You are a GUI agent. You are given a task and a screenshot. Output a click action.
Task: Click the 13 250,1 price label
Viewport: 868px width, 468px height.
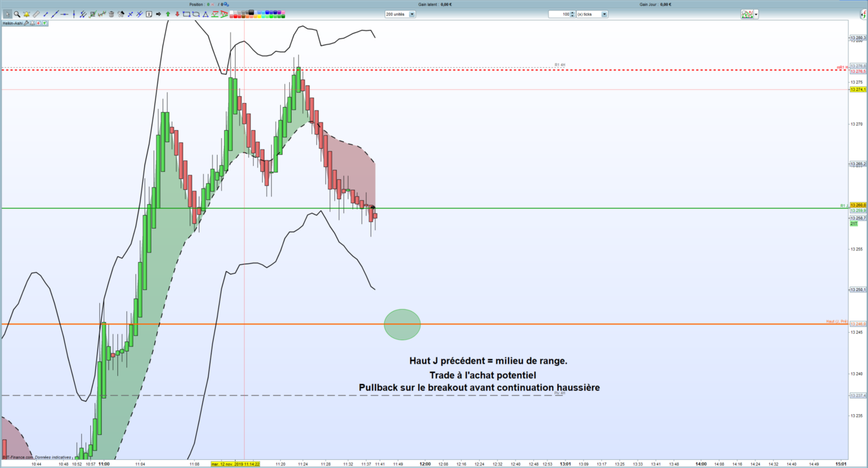(858, 290)
